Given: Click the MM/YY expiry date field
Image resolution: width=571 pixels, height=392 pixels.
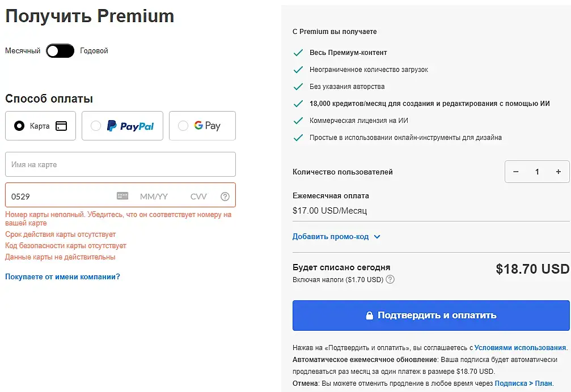Looking at the screenshot, I should point(154,197).
